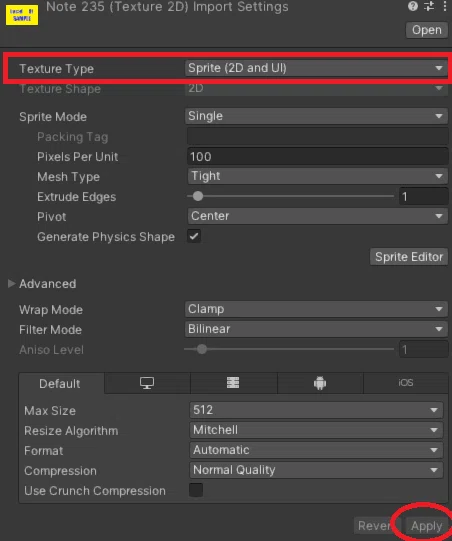452x541 pixels.
Task: Click the Pixels Per Unit label
Action: (78, 157)
